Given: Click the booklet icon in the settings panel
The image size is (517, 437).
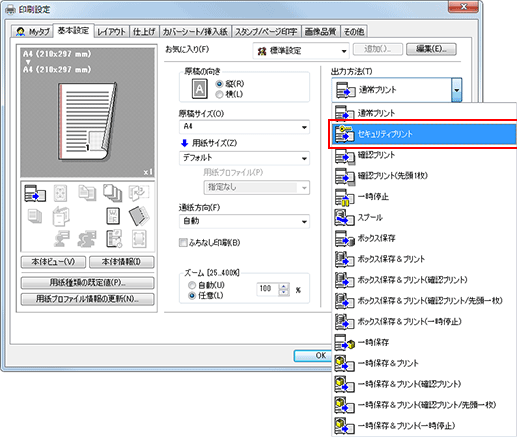Looking at the screenshot, I should click(61, 216).
